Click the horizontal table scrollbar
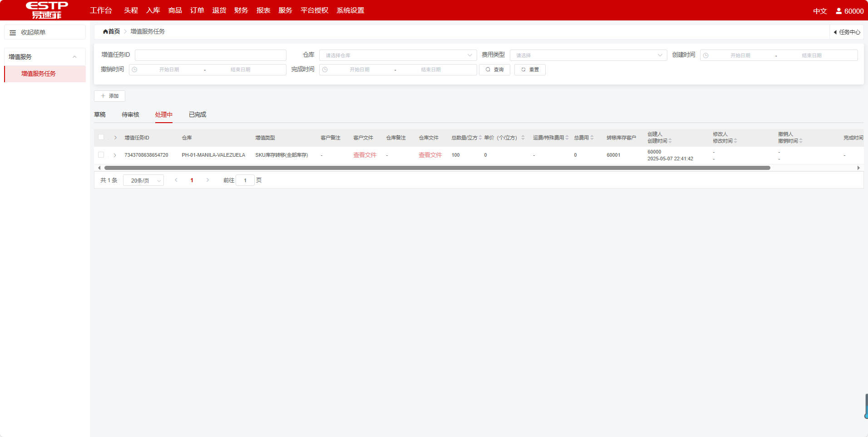Viewport: 868px width, 437px height. click(437, 168)
